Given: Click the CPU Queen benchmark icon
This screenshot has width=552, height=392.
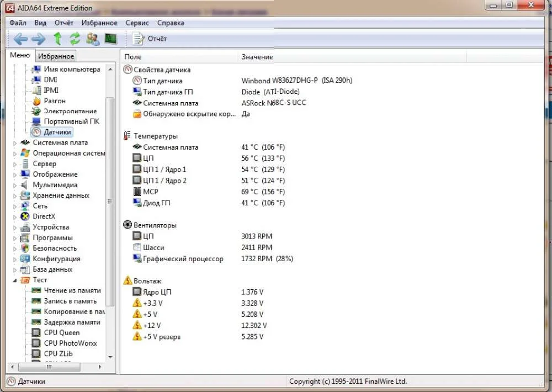Looking at the screenshot, I should (36, 333).
